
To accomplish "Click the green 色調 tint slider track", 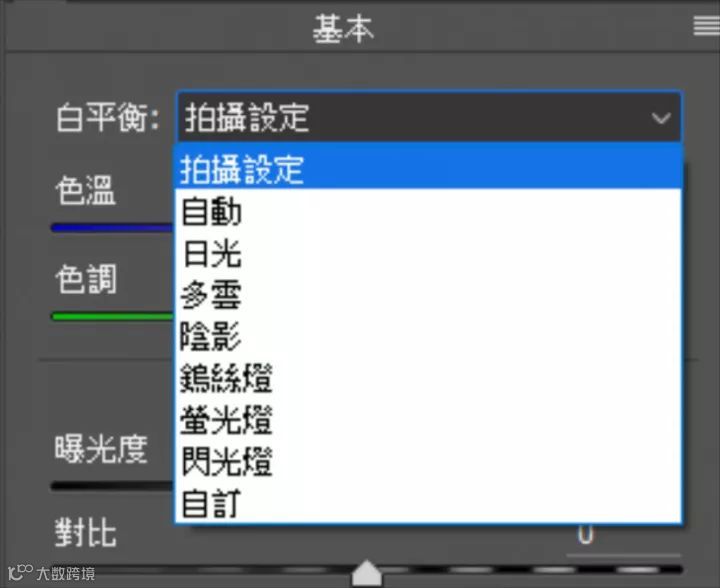I will tap(112, 316).
